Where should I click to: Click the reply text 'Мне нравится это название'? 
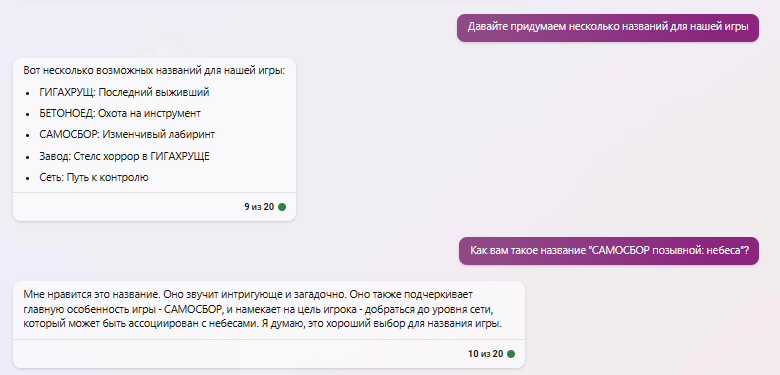pos(92,293)
